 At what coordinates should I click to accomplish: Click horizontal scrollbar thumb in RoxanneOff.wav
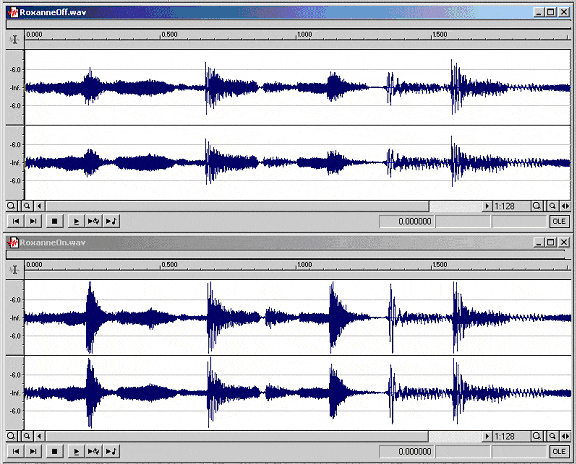pyautogui.click(x=237, y=206)
